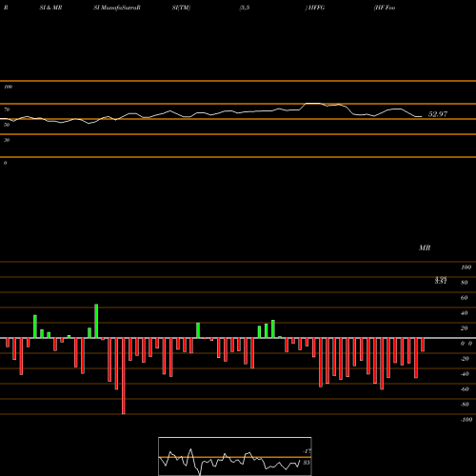The width and height of the screenshot is (476, 476).
Task: Click the '(HF Foo' company name text
Action: [385, 8]
